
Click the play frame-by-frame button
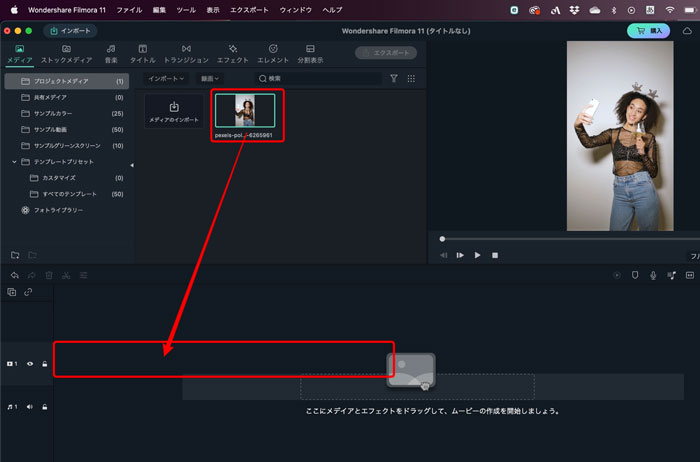coord(460,255)
